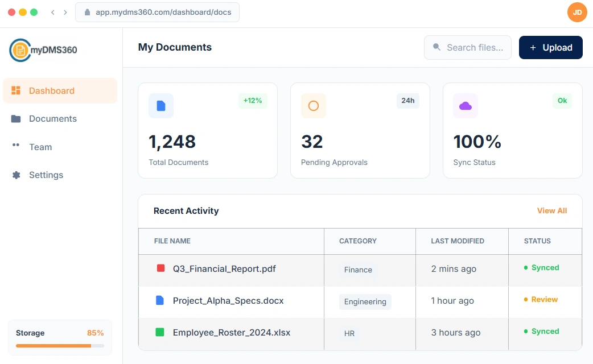
Task: Open Documents in the sidebar
Action: pos(53,119)
